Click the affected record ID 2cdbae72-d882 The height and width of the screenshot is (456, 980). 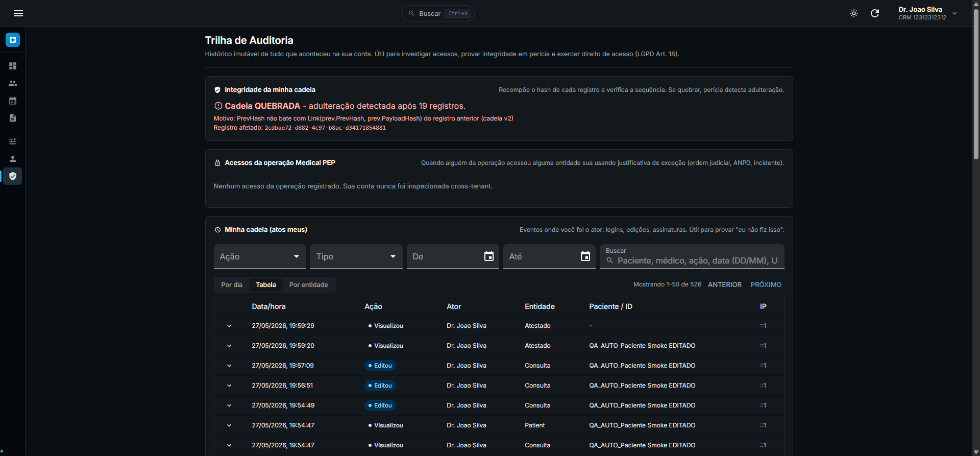(325, 128)
